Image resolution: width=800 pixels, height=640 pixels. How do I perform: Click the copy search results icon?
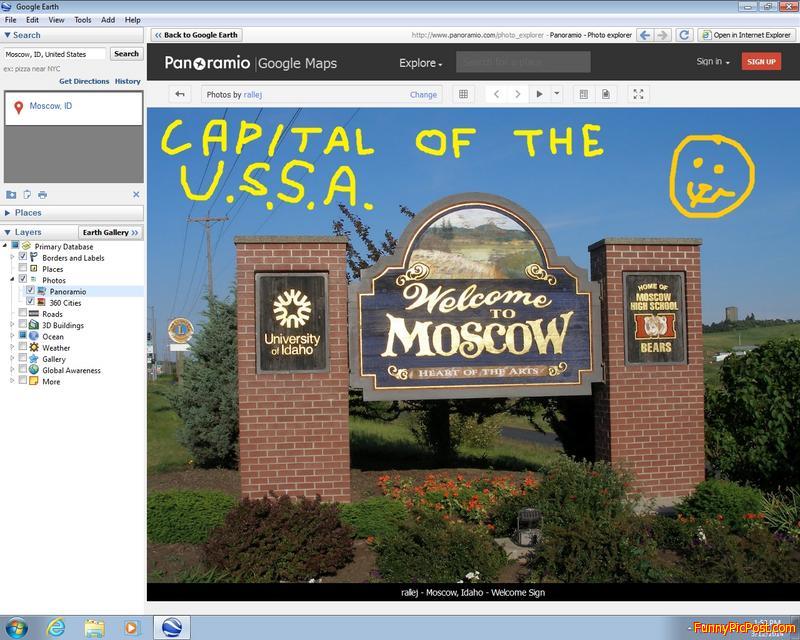point(27,194)
